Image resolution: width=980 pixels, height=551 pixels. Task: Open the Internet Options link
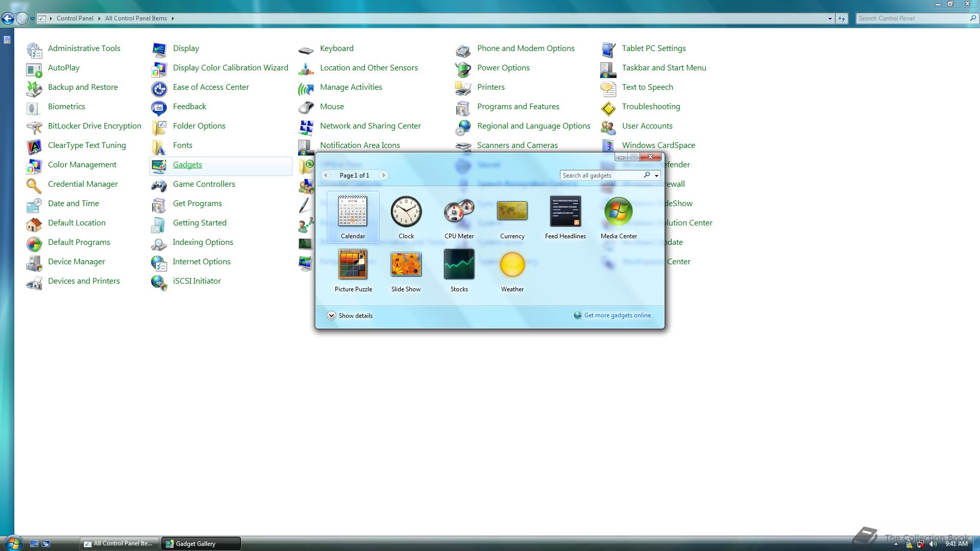[x=202, y=262]
